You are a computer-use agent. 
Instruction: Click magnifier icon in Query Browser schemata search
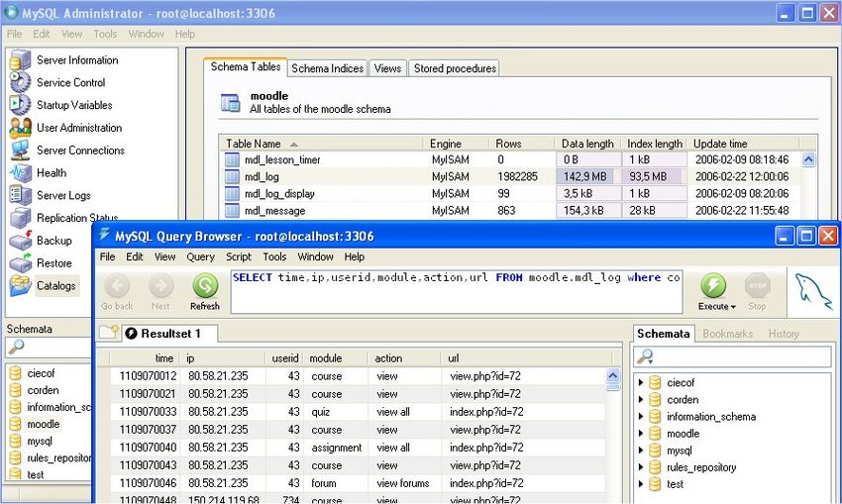pos(645,356)
